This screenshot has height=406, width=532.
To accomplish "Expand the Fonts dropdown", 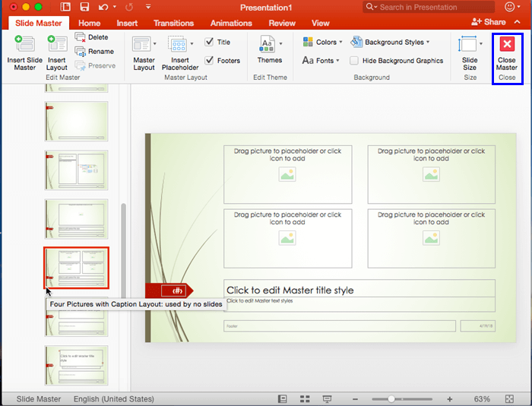I will click(x=321, y=61).
